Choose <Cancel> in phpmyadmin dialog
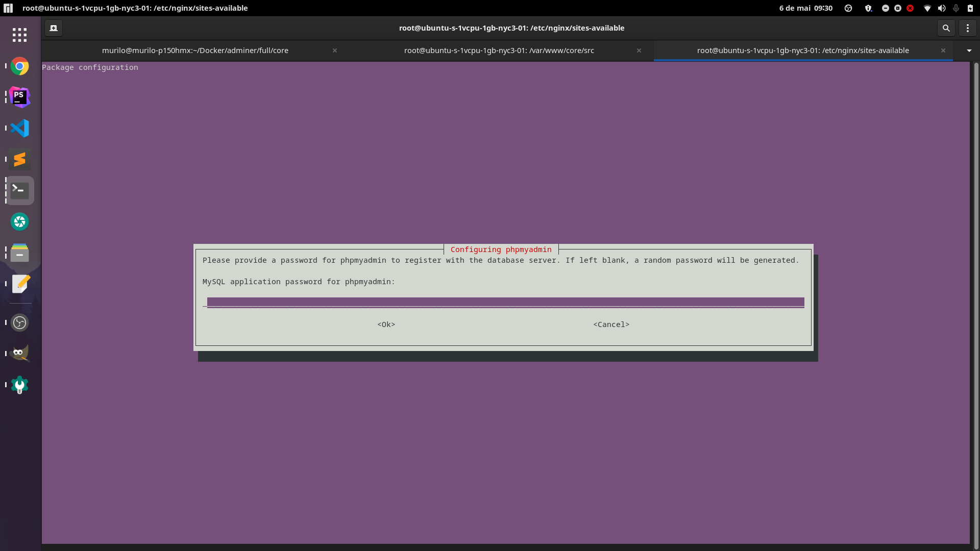 point(611,324)
